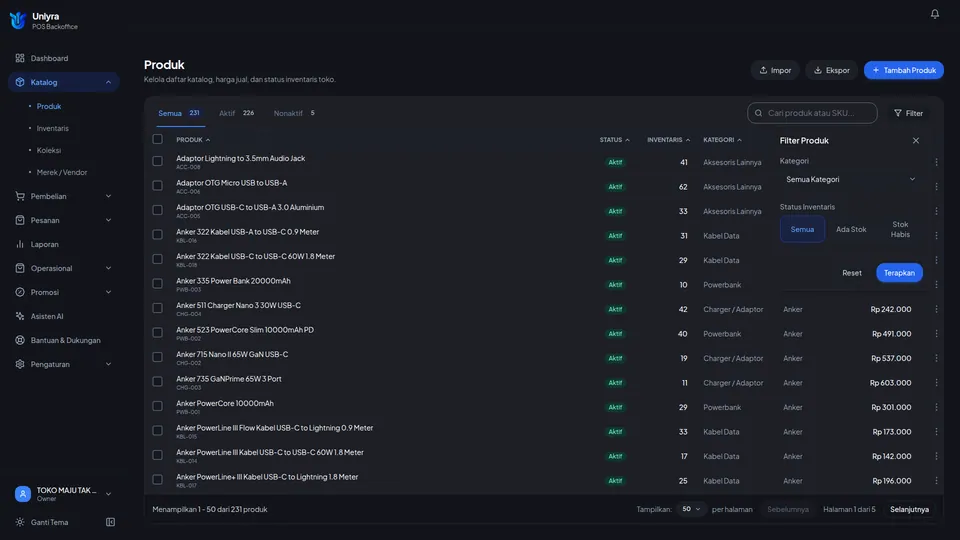Screen dimensions: 960x540
Task: Switch to the Nonaktif tab
Action: (x=294, y=113)
